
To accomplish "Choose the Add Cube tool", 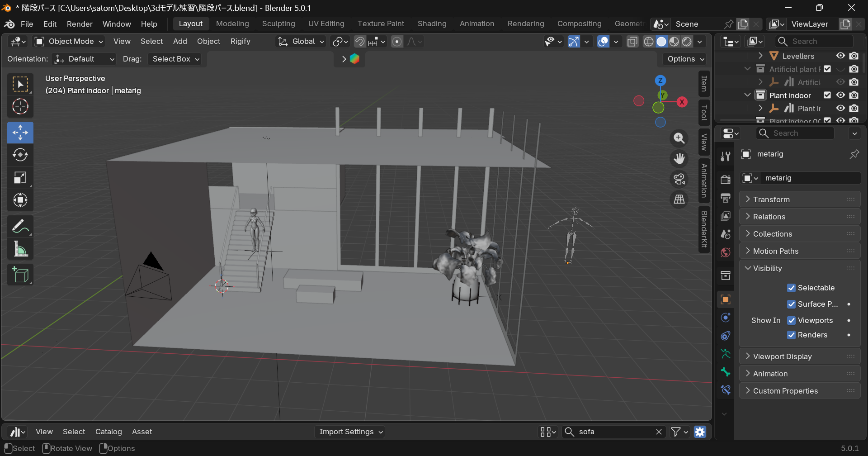I will click(20, 275).
